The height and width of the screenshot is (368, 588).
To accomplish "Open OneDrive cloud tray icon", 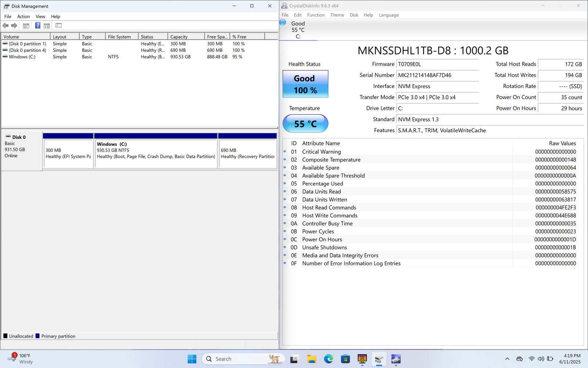I will [x=519, y=359].
